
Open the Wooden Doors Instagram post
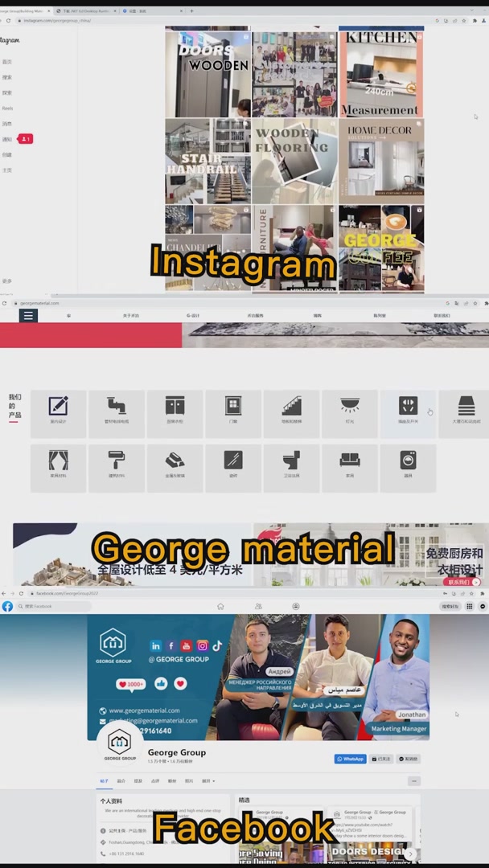click(x=208, y=73)
